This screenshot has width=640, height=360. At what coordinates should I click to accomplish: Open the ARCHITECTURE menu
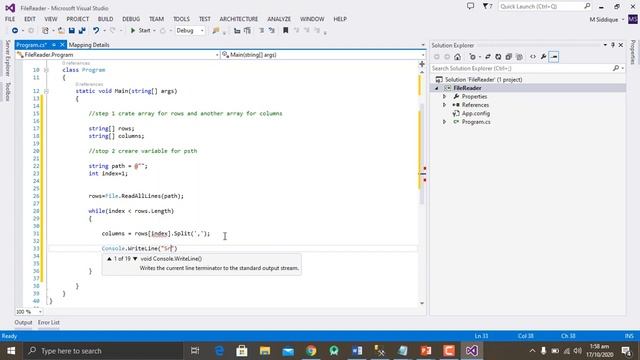coord(239,19)
